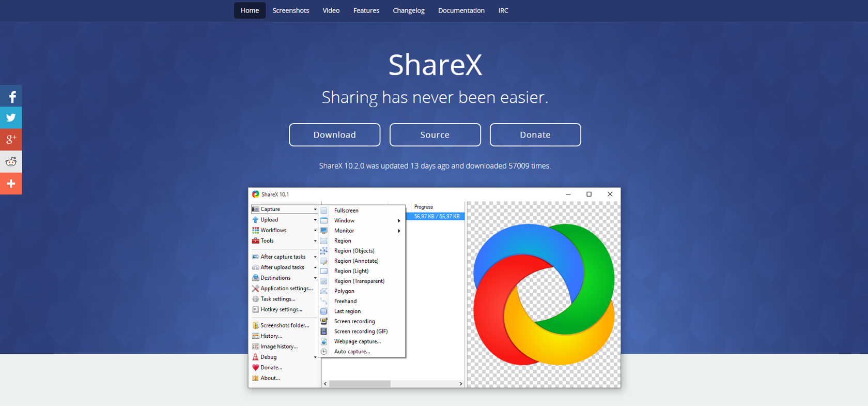The image size is (868, 406).
Task: Expand the Capture menu arrow
Action: click(315, 209)
